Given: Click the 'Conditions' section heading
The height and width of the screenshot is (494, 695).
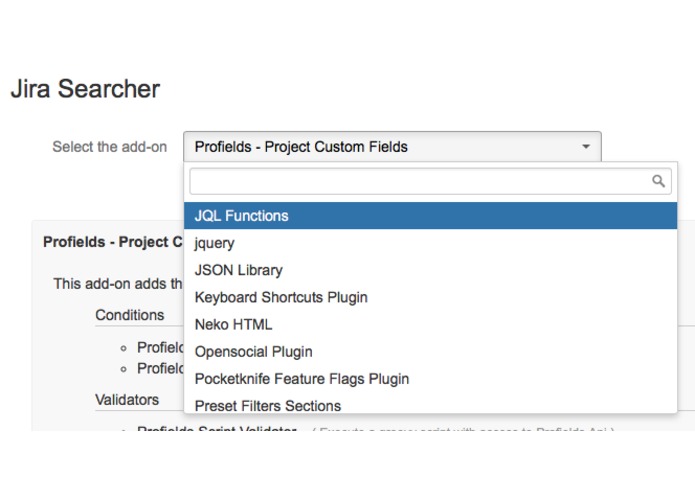Looking at the screenshot, I should 129,315.
